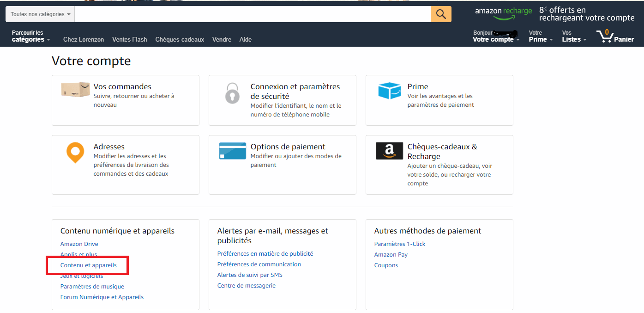The image size is (644, 313).
Task: Open Alertes de suivi par SMS
Action: [250, 275]
